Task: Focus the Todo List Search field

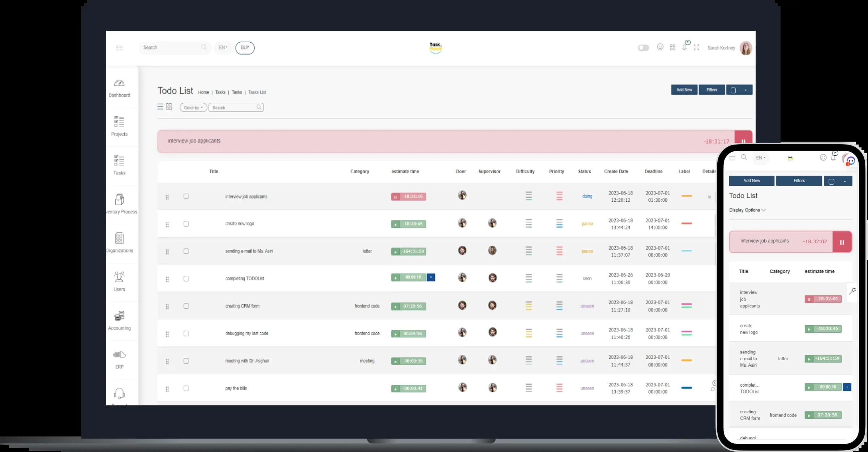Action: tap(236, 108)
